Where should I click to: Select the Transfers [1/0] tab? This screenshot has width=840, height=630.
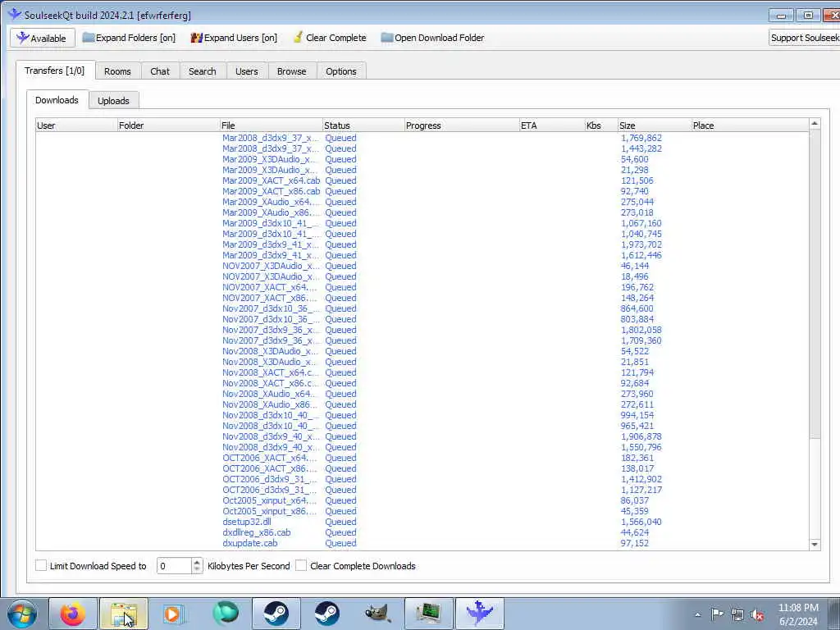[x=55, y=71]
